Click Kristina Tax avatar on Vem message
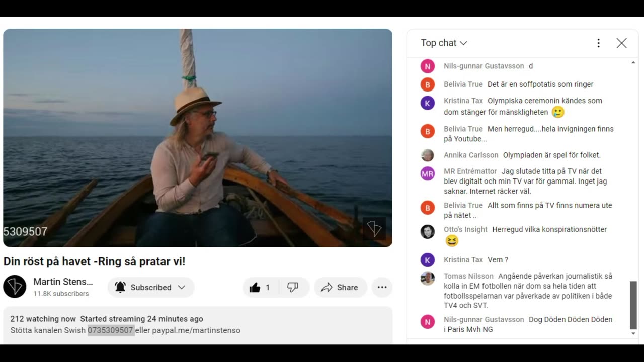644x362 pixels. 427,260
